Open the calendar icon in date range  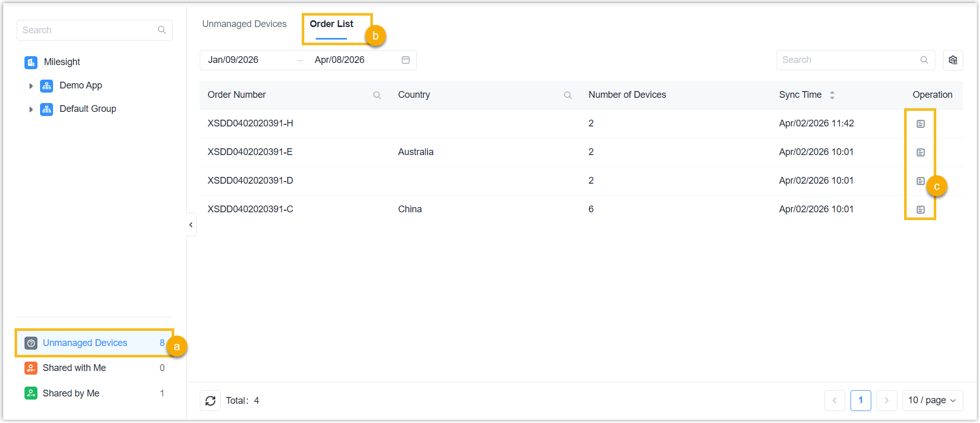[406, 60]
